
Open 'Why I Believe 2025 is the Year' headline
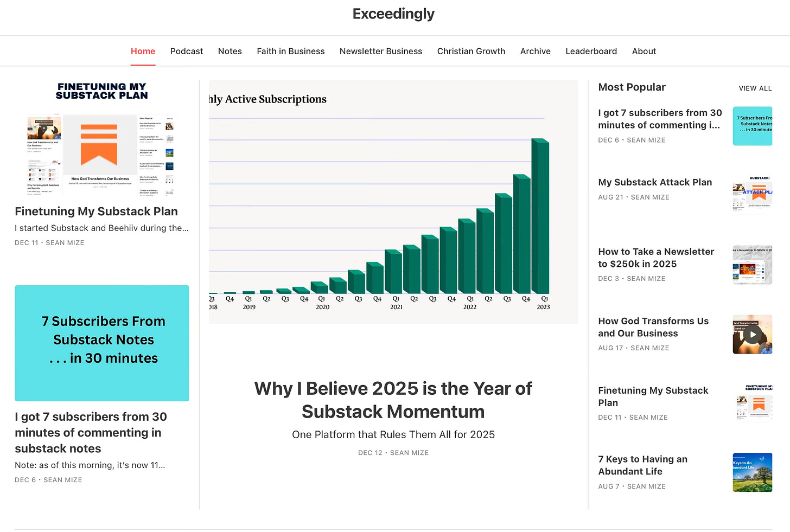[x=393, y=400]
